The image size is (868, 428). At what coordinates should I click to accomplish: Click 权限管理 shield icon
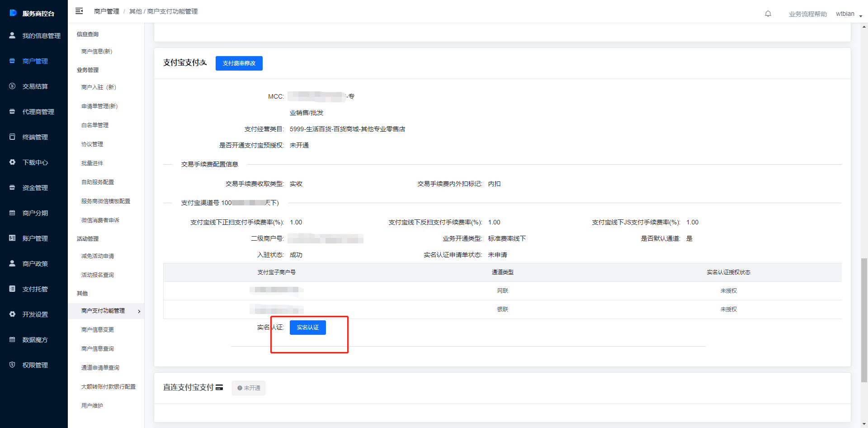(12, 365)
